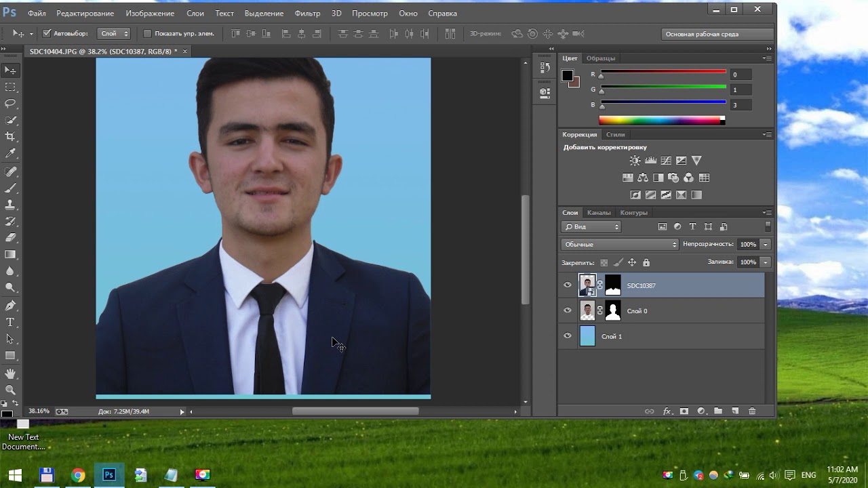The height and width of the screenshot is (488, 868).
Task: Select the Hand tool
Action: (10, 373)
